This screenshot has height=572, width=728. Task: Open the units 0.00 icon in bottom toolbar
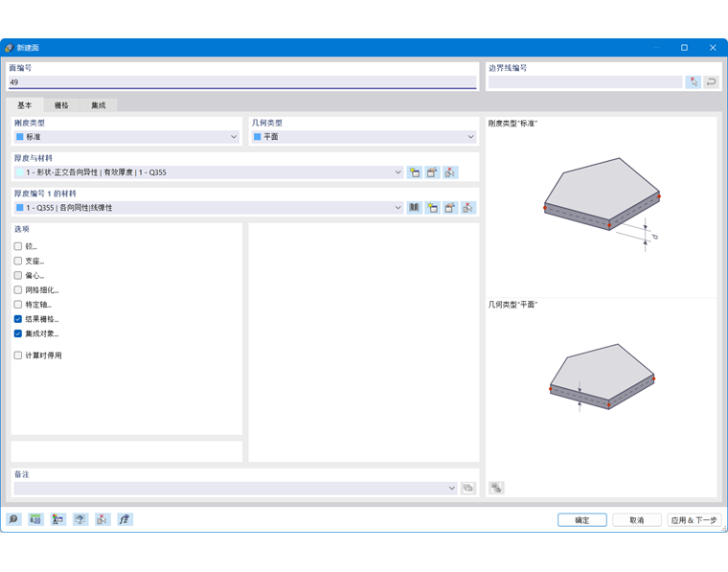(x=35, y=519)
